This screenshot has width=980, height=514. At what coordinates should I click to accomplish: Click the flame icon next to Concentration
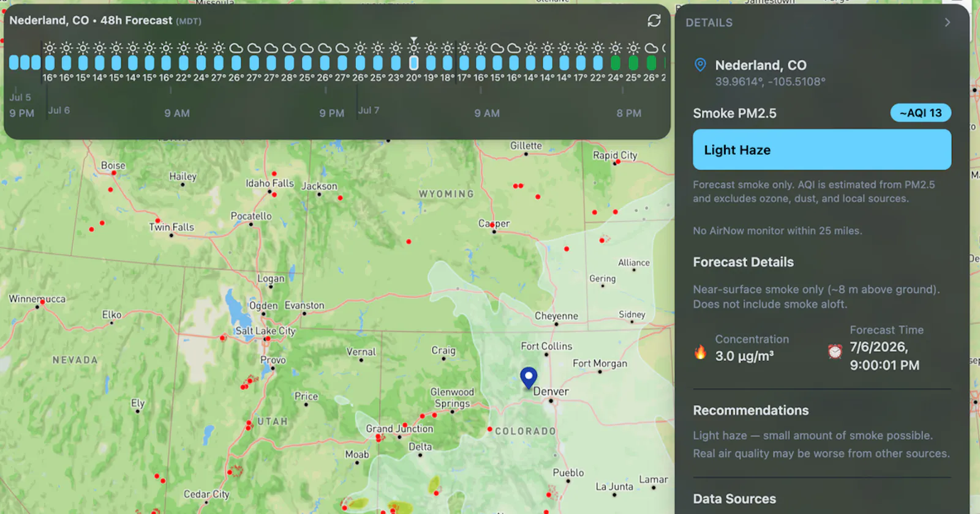[700, 352]
